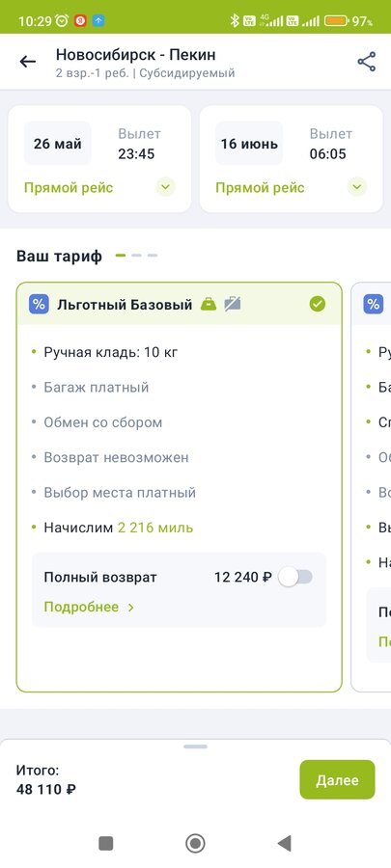
Task: Tap the 2 216 миль link
Action: pyautogui.click(x=155, y=528)
